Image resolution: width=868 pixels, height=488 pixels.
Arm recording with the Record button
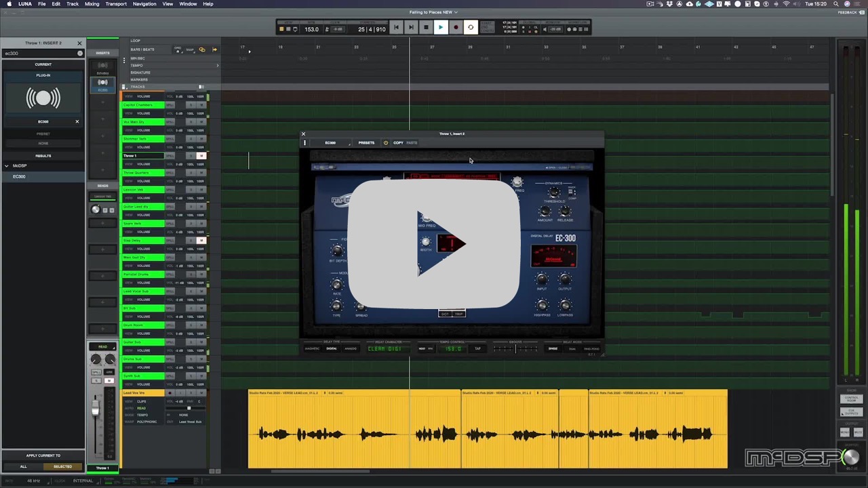point(456,28)
